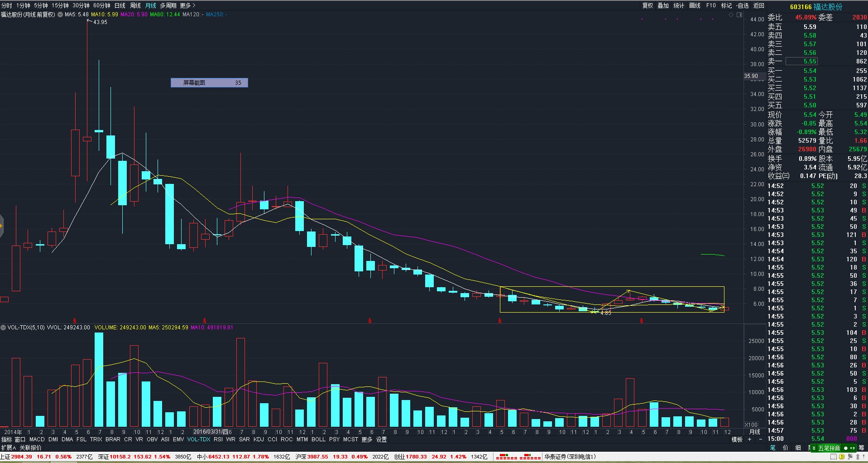Screen dimensions: 868x463
Task: Select the FSL indicator
Action: (x=82, y=439)
